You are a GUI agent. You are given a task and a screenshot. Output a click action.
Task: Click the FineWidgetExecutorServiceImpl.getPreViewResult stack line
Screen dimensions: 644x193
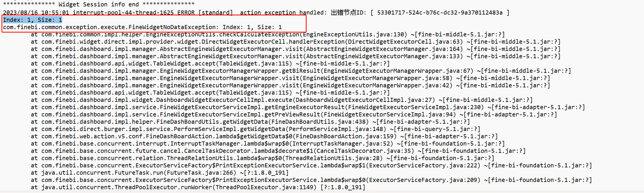[294, 114]
